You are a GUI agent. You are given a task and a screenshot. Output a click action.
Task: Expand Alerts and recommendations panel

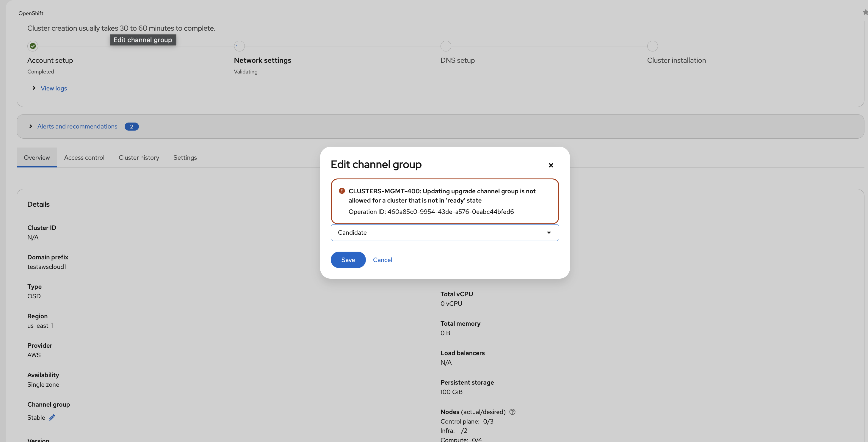[x=77, y=126]
